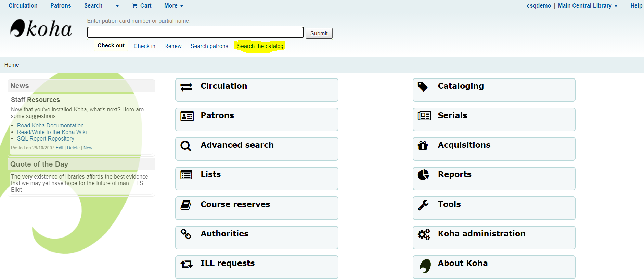Open Help in the top right
Image resolution: width=644 pixels, height=280 pixels.
[636, 5]
